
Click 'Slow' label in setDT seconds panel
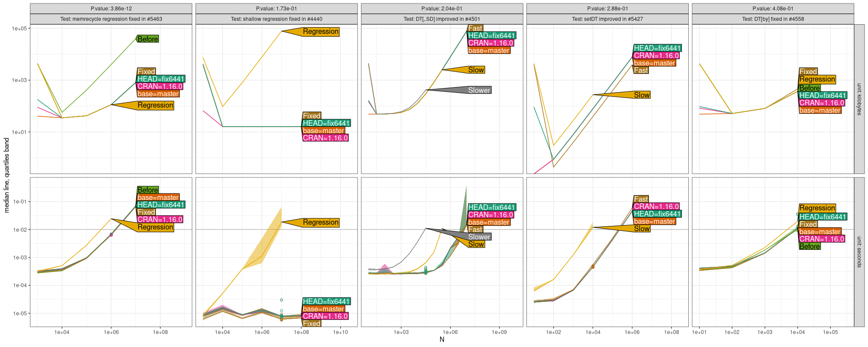pyautogui.click(x=642, y=229)
